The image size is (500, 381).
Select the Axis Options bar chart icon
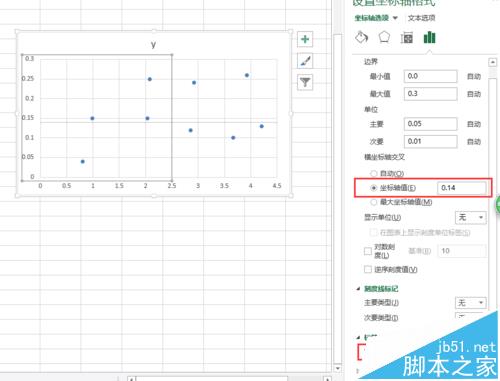[x=429, y=37]
